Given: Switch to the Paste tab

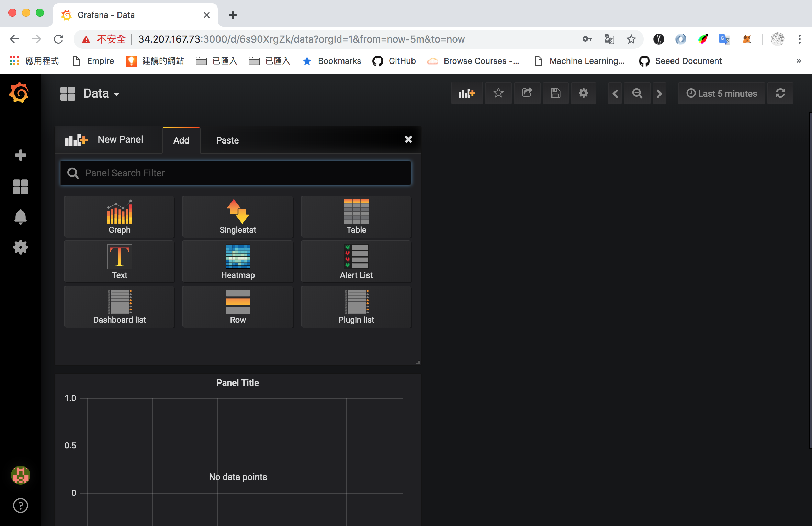Looking at the screenshot, I should [227, 140].
